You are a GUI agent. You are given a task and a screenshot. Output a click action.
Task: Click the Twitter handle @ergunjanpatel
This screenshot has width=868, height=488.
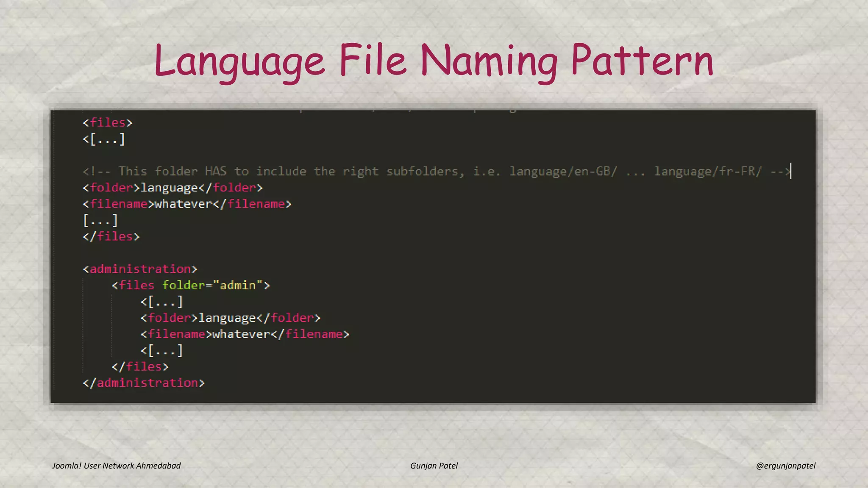coord(785,466)
